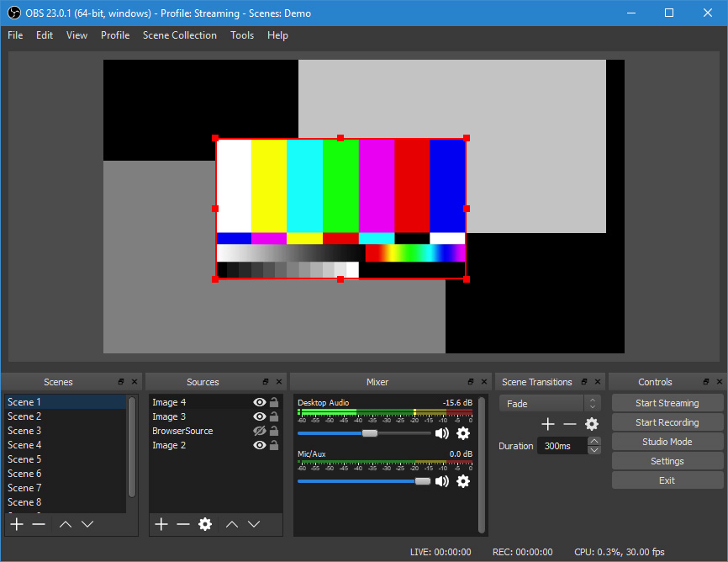Screen dimensions: 728x562
Task: Remove the selected source using minus icon
Action: point(183,524)
